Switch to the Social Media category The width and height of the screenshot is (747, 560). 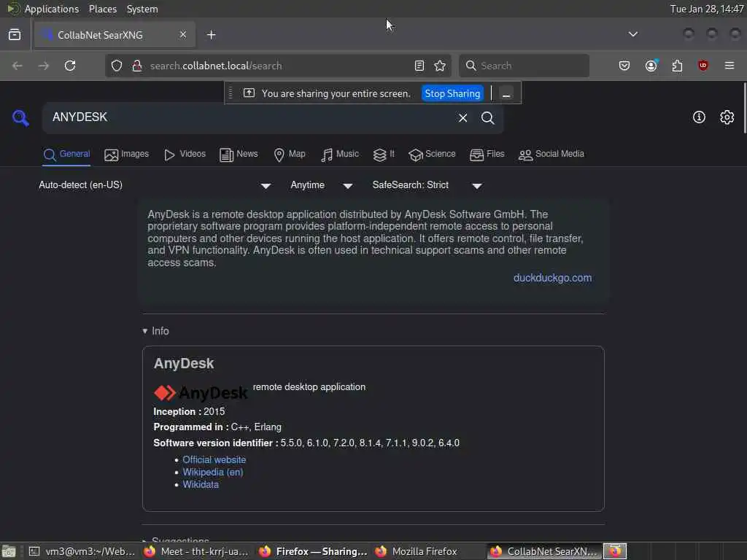[x=551, y=155]
